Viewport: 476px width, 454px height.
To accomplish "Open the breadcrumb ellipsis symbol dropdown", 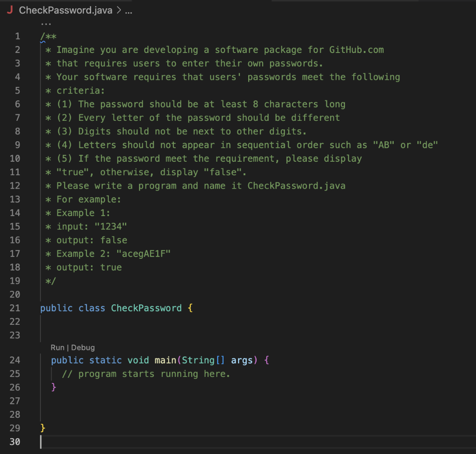I will [129, 10].
